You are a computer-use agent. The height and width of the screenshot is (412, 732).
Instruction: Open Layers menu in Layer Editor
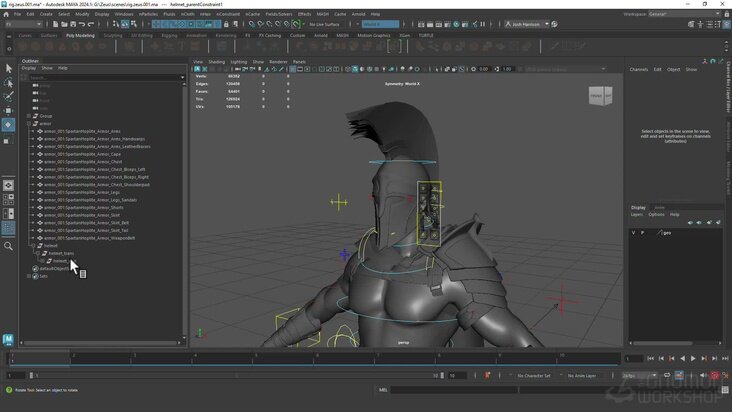637,215
